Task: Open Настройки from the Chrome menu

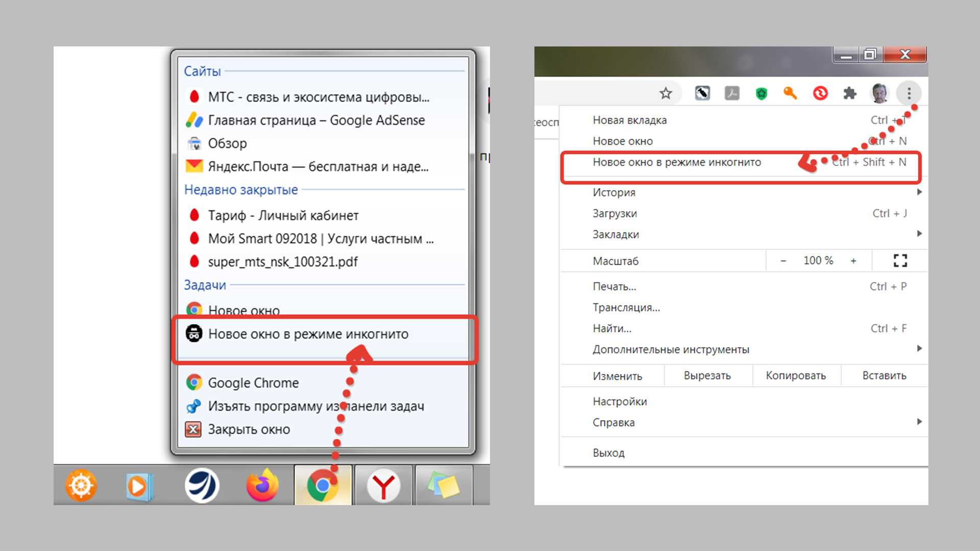Action: pos(620,402)
